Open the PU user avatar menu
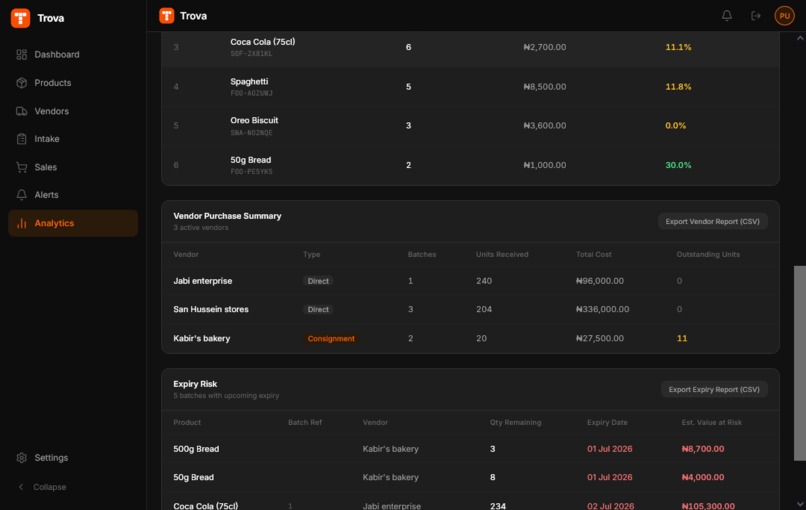806x510 pixels. coord(784,16)
